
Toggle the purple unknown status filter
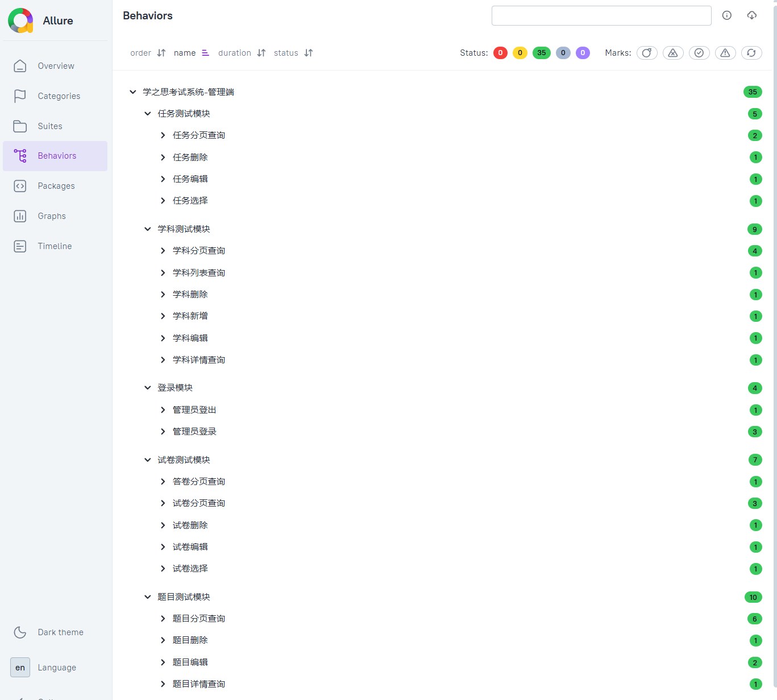(x=583, y=53)
